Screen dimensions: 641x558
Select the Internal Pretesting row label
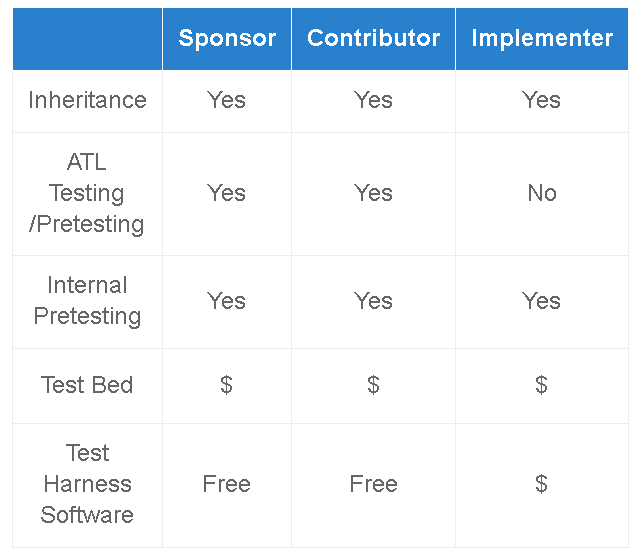[x=87, y=301]
